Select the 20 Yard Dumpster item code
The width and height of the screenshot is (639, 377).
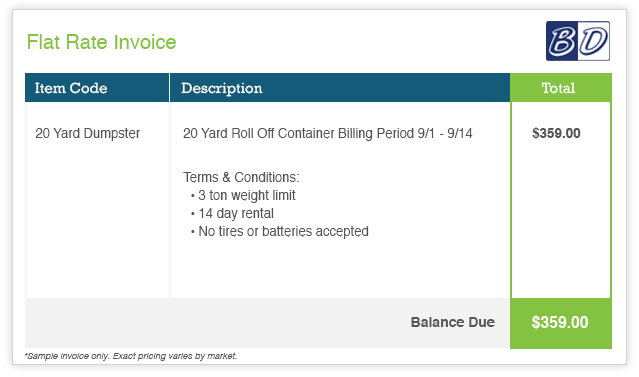[87, 133]
